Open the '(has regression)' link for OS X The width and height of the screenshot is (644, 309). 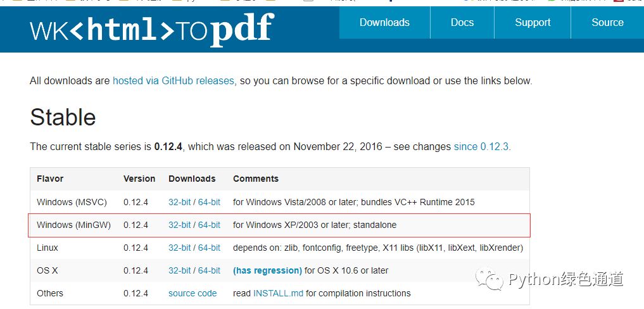coord(267,271)
